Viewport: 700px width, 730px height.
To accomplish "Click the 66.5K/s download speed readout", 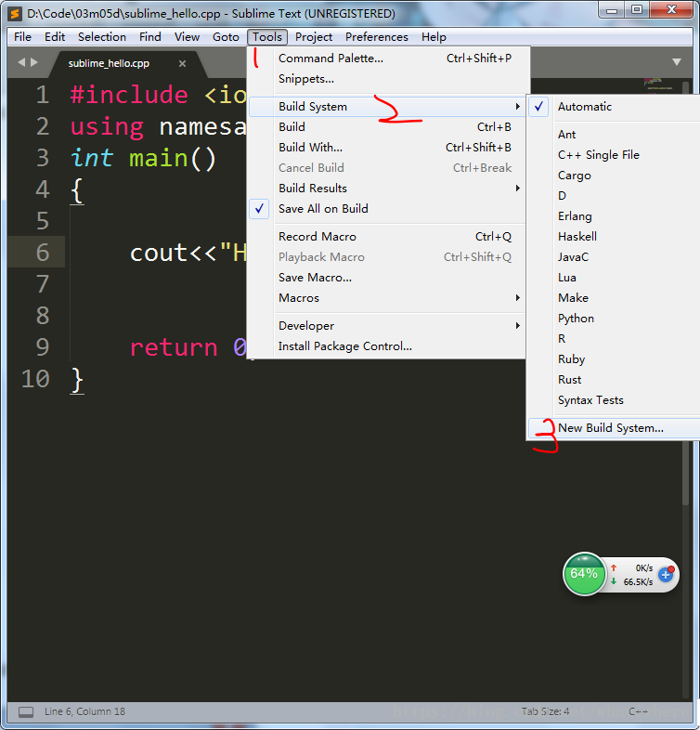I will pyautogui.click(x=638, y=582).
